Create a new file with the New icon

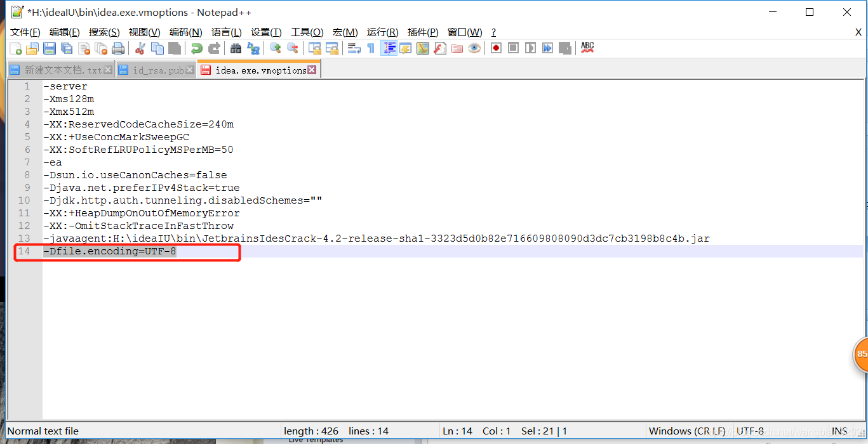[15, 48]
